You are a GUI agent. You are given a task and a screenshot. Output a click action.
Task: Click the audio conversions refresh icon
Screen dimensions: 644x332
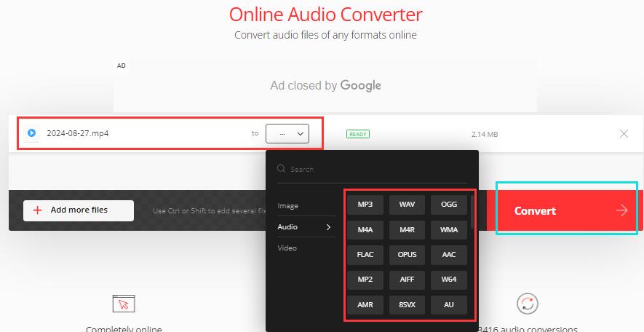pyautogui.click(x=528, y=304)
